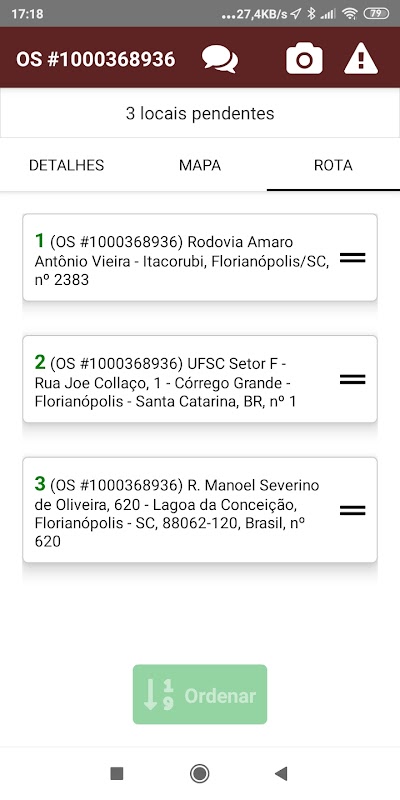Click the Ordenar button
The height and width of the screenshot is (800, 400).
coord(200,694)
